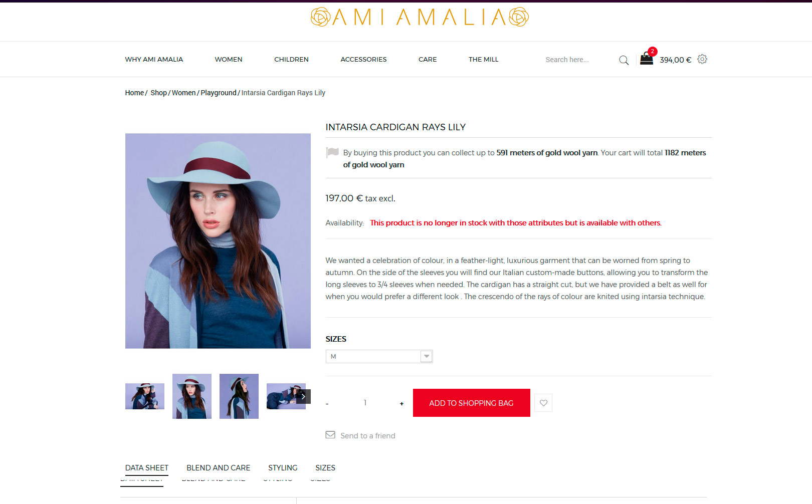Click the search magnifier icon
The image size is (812, 504).
(624, 60)
